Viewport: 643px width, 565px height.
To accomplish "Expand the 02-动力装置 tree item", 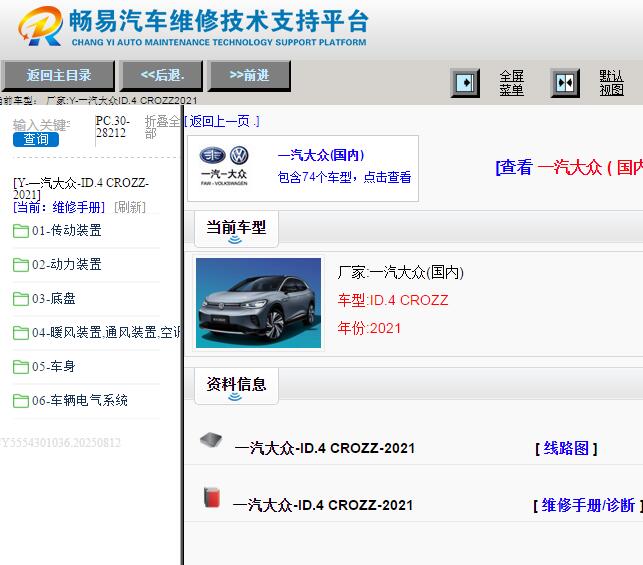I will 67,264.
